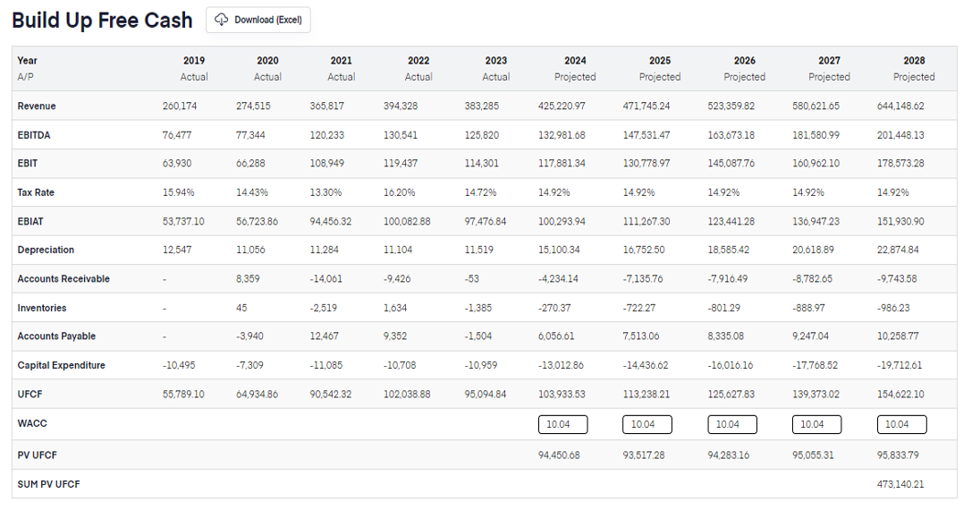Edit the 2024 WACC input field
This screenshot has height=519, width=980.
562,423
